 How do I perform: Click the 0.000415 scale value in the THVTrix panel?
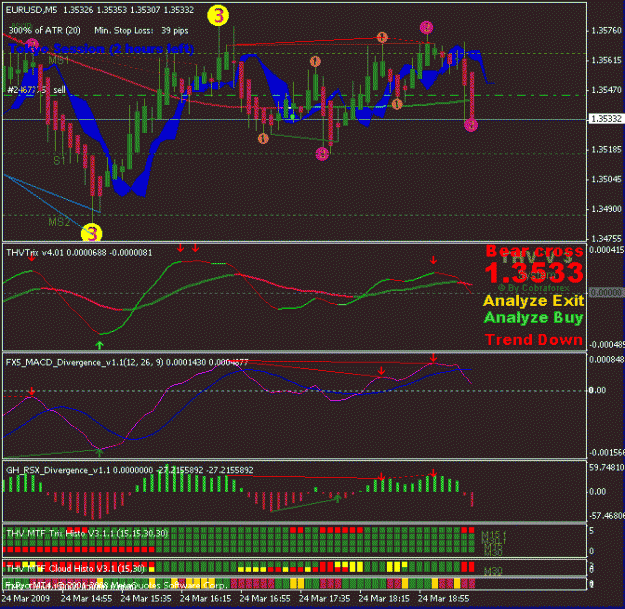tap(607, 250)
